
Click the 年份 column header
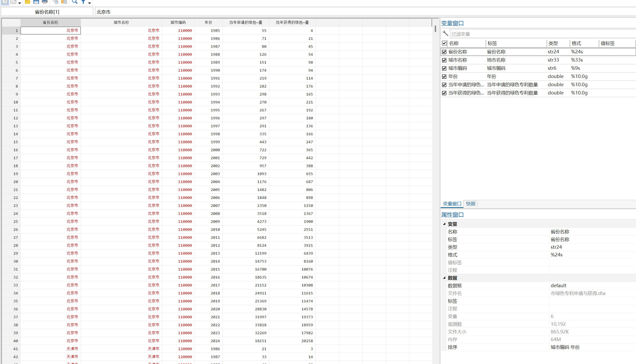208,23
